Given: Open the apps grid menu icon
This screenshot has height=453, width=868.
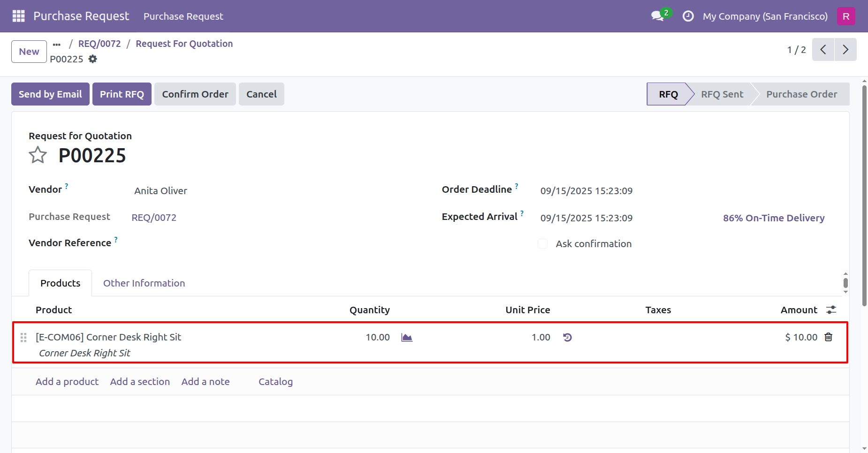Looking at the screenshot, I should pos(18,16).
